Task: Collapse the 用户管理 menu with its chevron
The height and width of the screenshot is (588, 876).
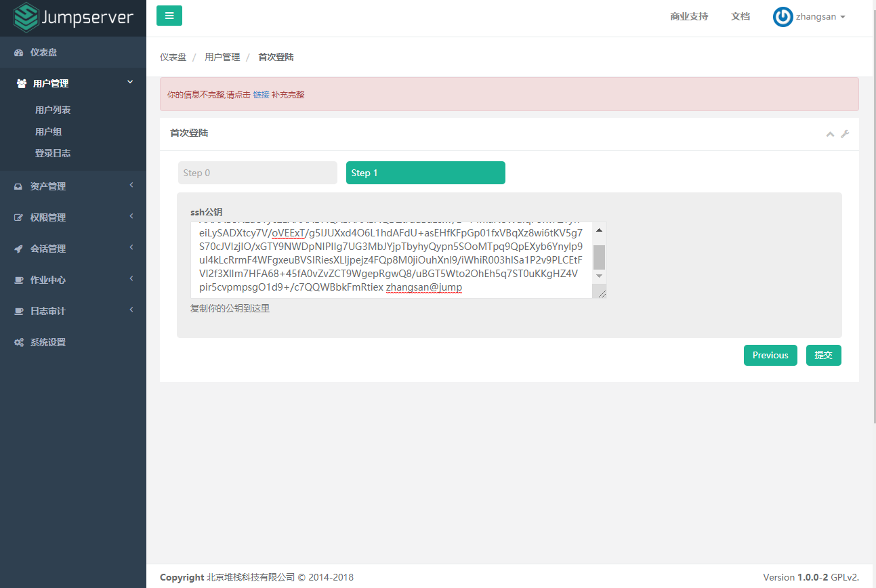Action: pyautogui.click(x=129, y=81)
